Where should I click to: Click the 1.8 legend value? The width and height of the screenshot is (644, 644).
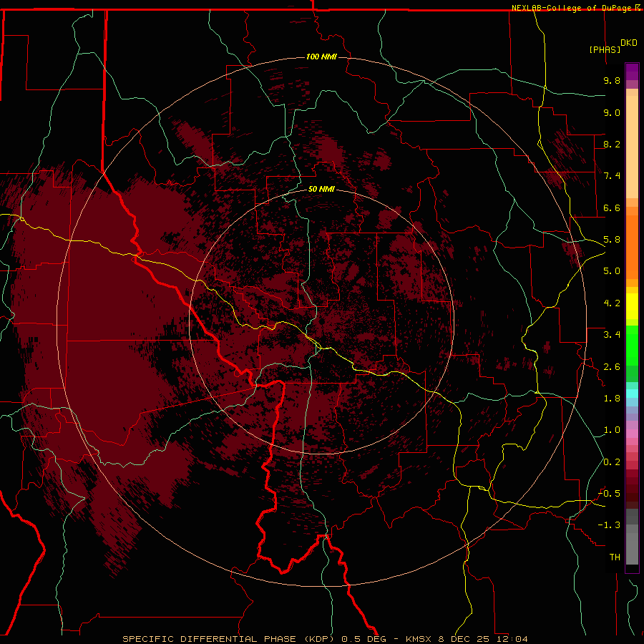pyautogui.click(x=612, y=399)
